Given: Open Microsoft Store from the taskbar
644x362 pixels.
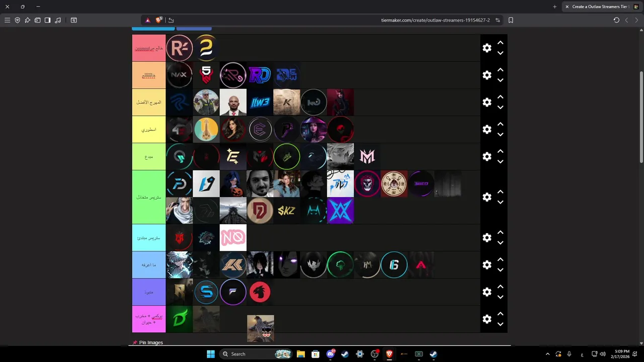Looking at the screenshot, I should point(315,354).
